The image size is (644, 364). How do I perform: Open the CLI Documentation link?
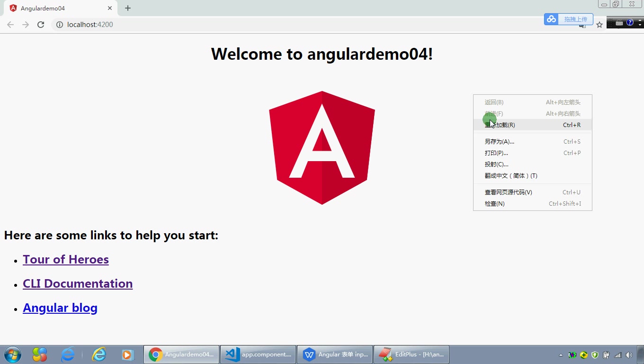tap(78, 284)
